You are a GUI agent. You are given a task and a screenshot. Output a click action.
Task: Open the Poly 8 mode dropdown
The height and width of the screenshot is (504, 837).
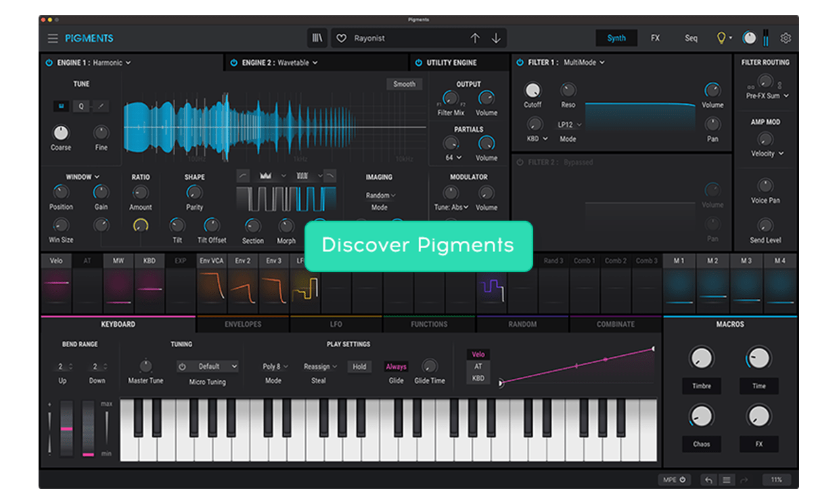tap(275, 367)
